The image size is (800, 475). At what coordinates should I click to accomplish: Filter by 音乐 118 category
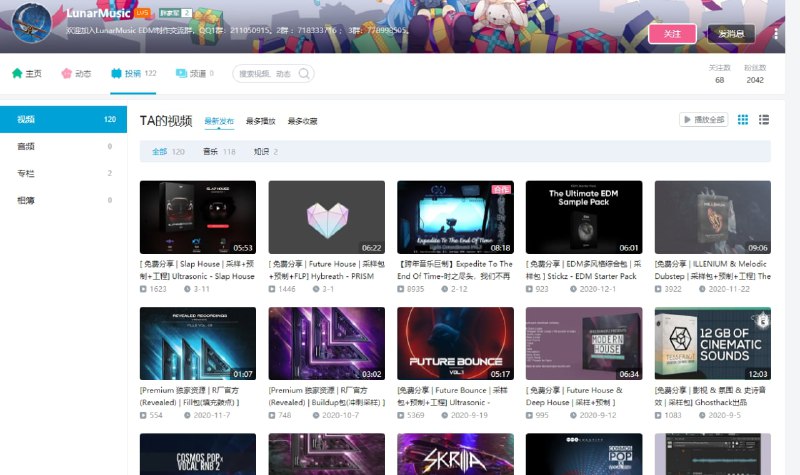pyautogui.click(x=219, y=152)
